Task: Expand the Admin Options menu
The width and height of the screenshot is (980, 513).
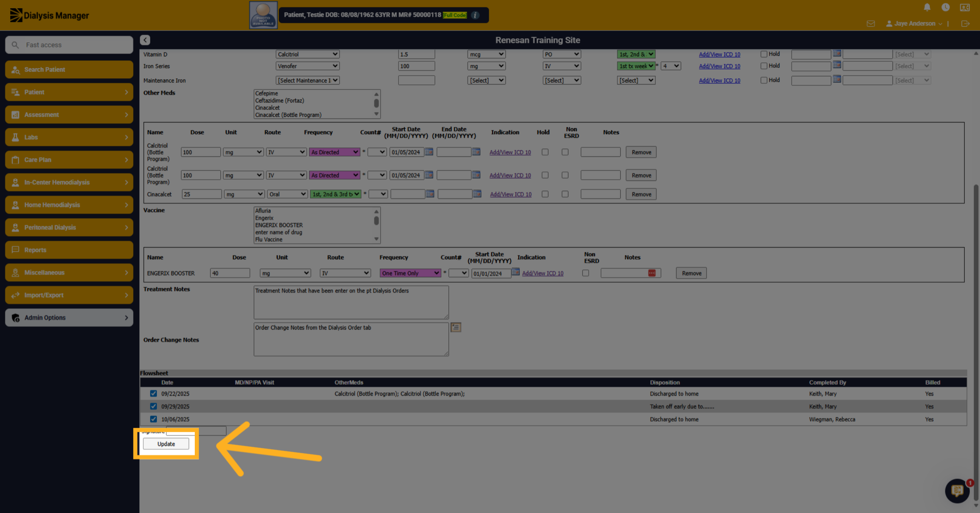Action: click(x=69, y=318)
